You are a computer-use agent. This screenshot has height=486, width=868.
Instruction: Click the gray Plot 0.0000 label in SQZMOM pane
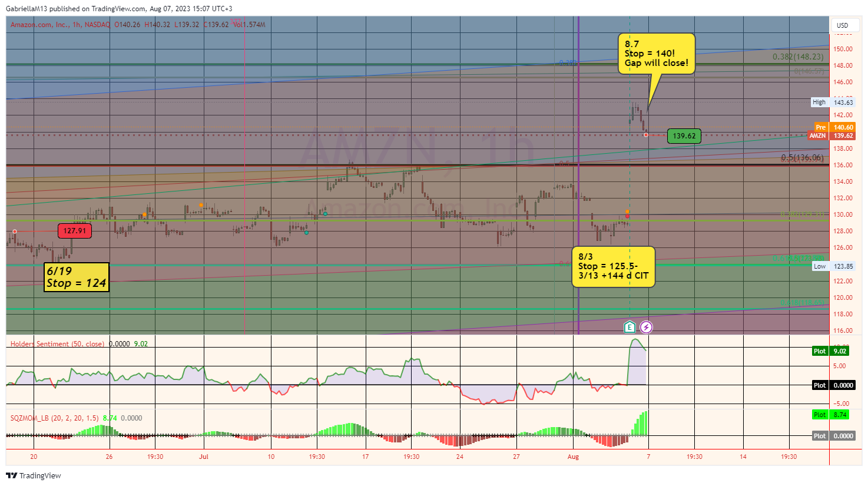(x=834, y=436)
